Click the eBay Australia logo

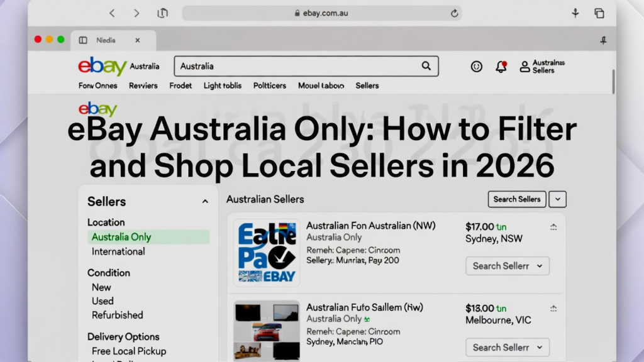click(102, 66)
